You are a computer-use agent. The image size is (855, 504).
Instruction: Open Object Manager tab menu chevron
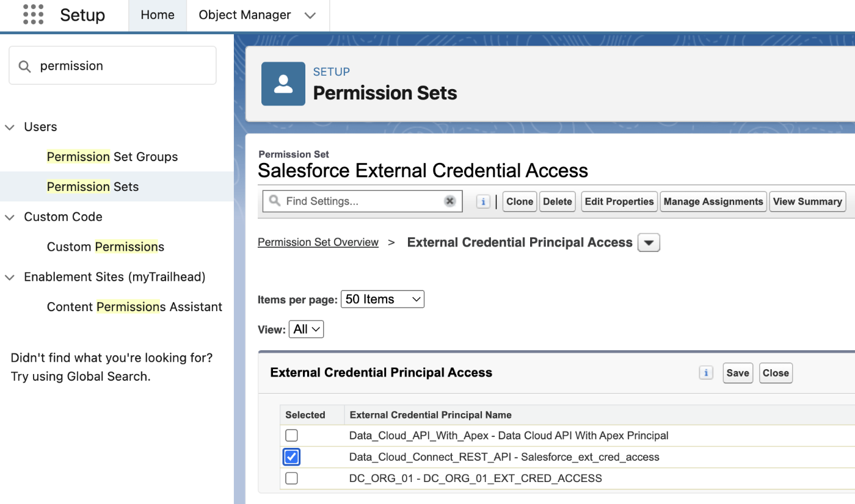[310, 15]
